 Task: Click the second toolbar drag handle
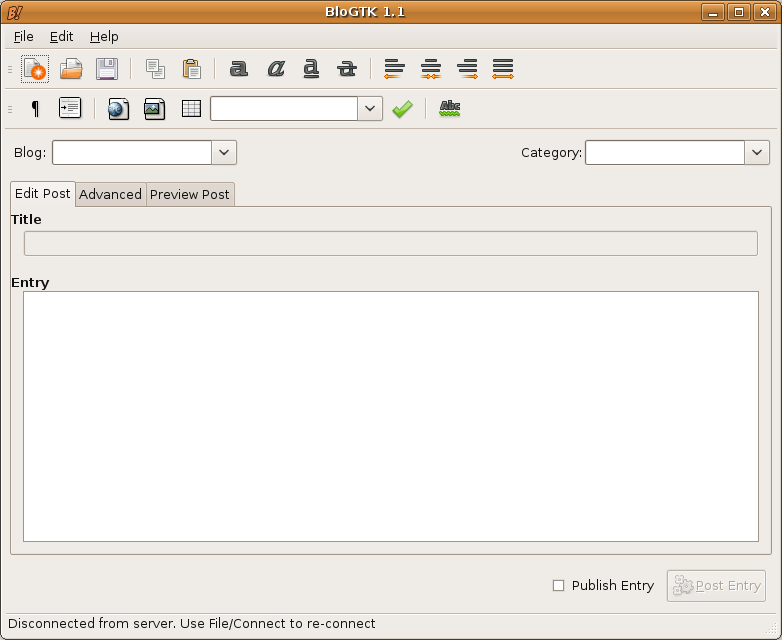(x=10, y=109)
